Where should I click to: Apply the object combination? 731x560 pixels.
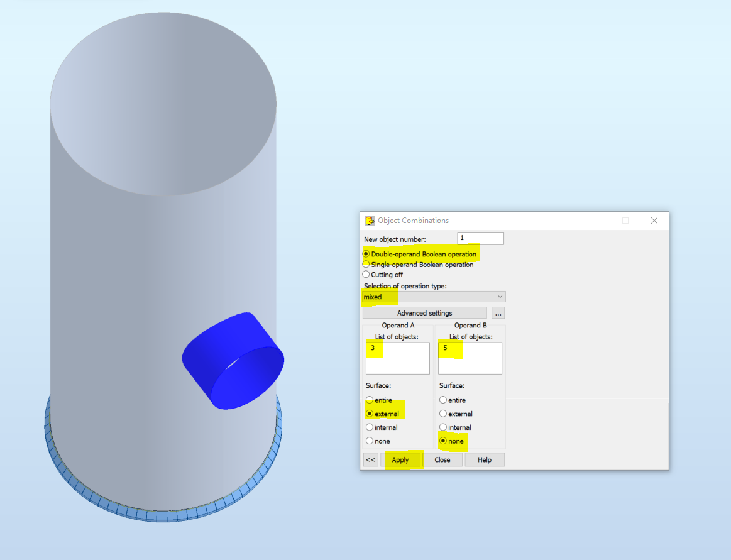point(402,459)
